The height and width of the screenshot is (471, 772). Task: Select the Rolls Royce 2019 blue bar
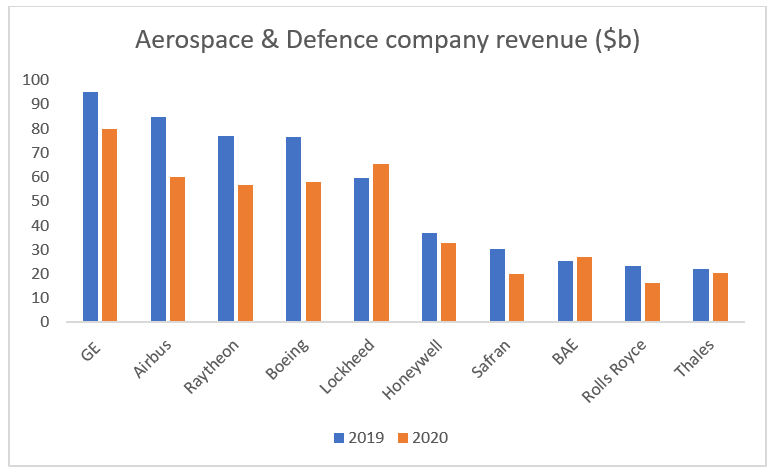(x=633, y=293)
